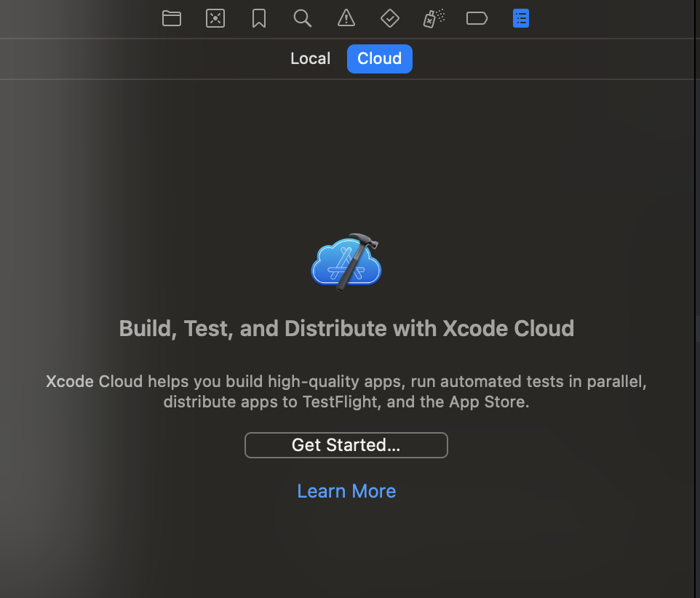Click the Build, Test, and Distribute heading
Screen dimensions: 700x598
(346, 328)
